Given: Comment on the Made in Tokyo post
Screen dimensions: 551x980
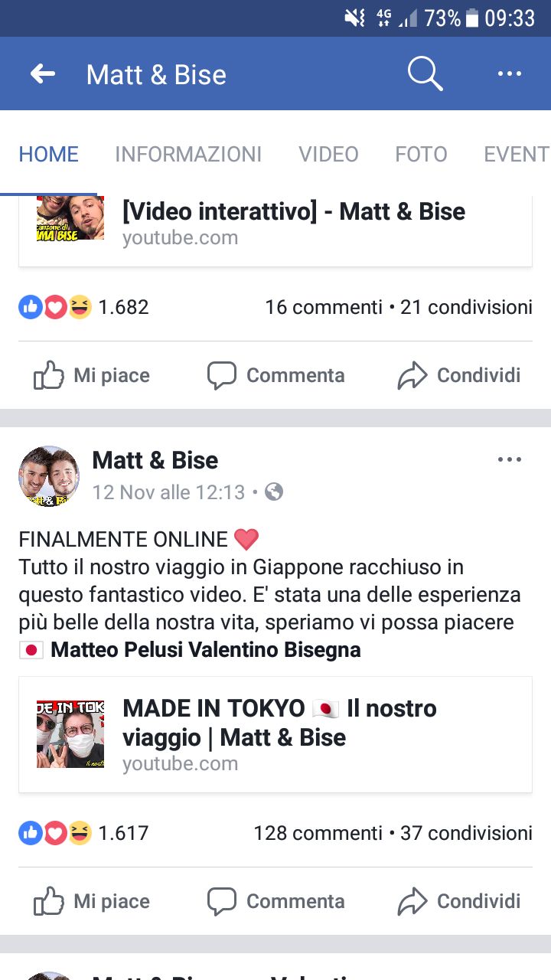Looking at the screenshot, I should tap(275, 901).
